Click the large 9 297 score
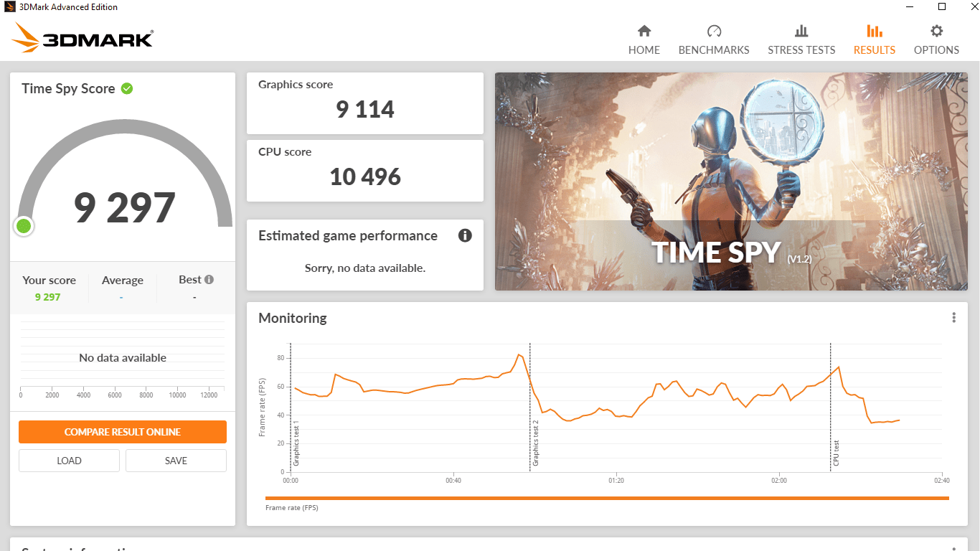 (x=125, y=207)
